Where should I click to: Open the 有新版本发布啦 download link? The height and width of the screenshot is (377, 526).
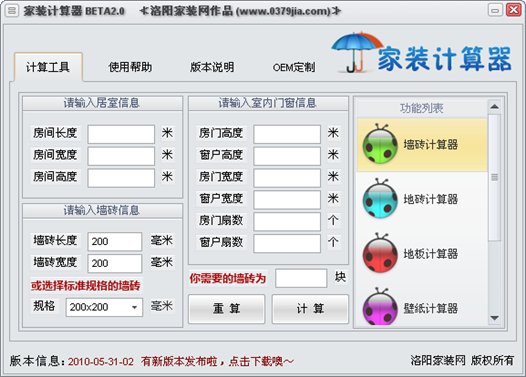point(217,361)
